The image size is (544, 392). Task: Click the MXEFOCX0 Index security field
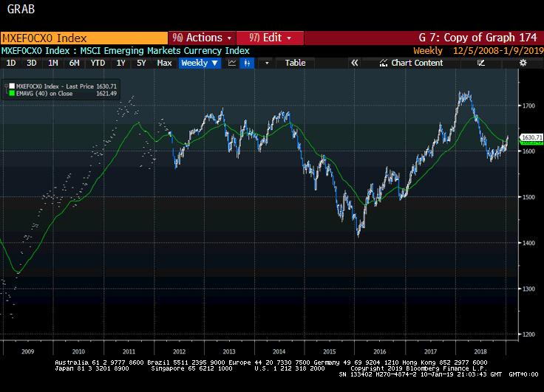coord(84,38)
